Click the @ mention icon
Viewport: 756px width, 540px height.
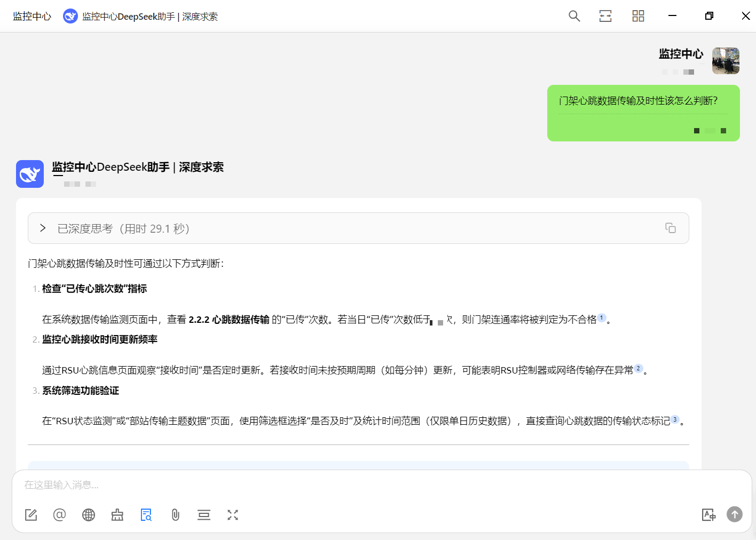(60, 515)
